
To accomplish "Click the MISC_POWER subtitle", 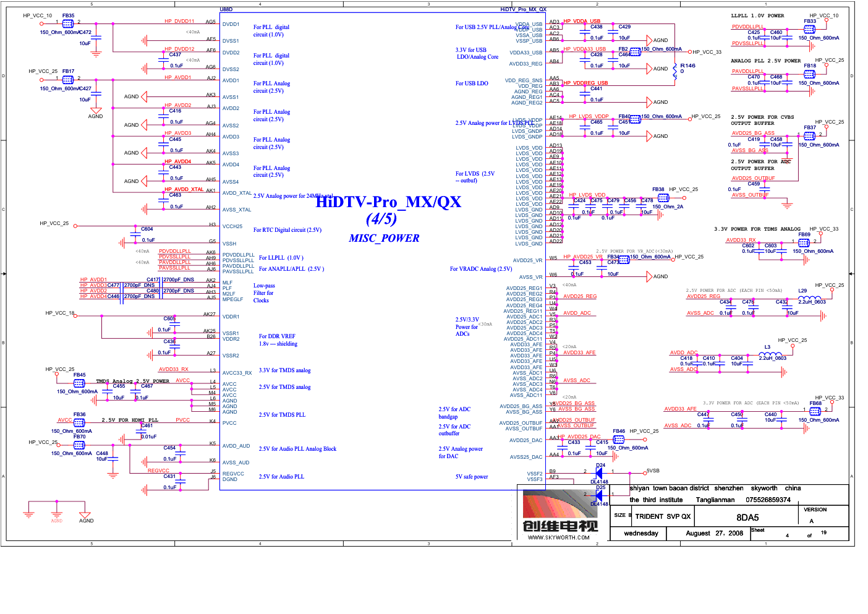I will coord(384,238).
